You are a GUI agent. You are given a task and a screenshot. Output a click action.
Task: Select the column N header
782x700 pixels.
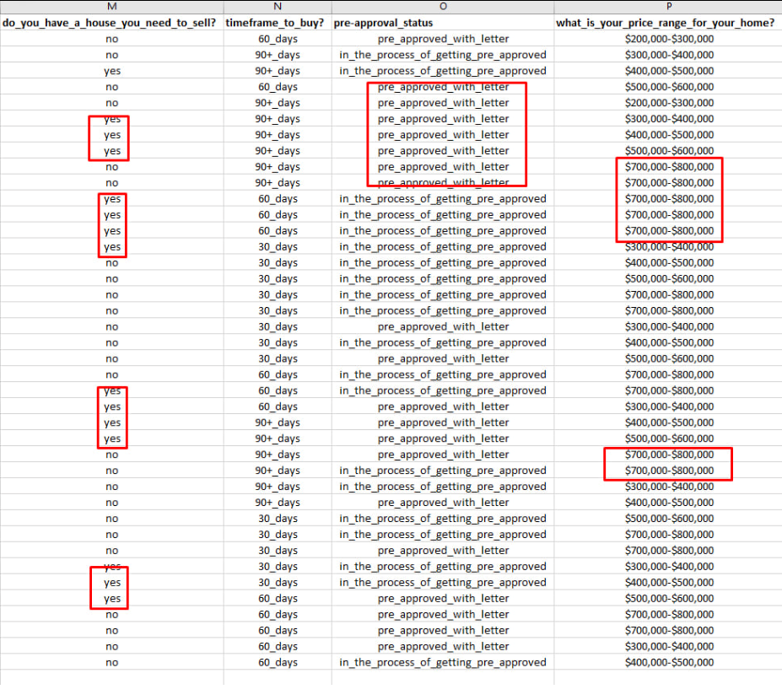(277, 7)
